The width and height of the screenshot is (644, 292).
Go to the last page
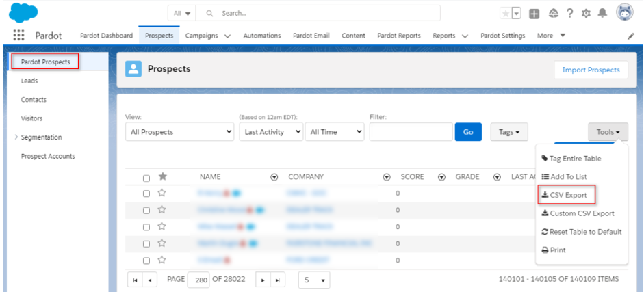tap(277, 280)
